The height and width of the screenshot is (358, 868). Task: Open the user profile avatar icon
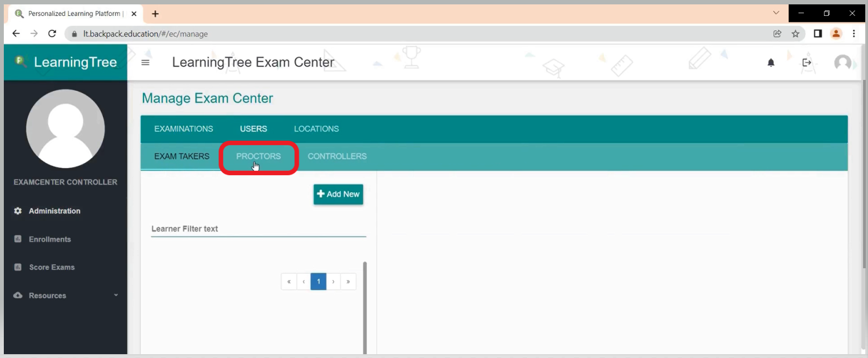tap(842, 63)
